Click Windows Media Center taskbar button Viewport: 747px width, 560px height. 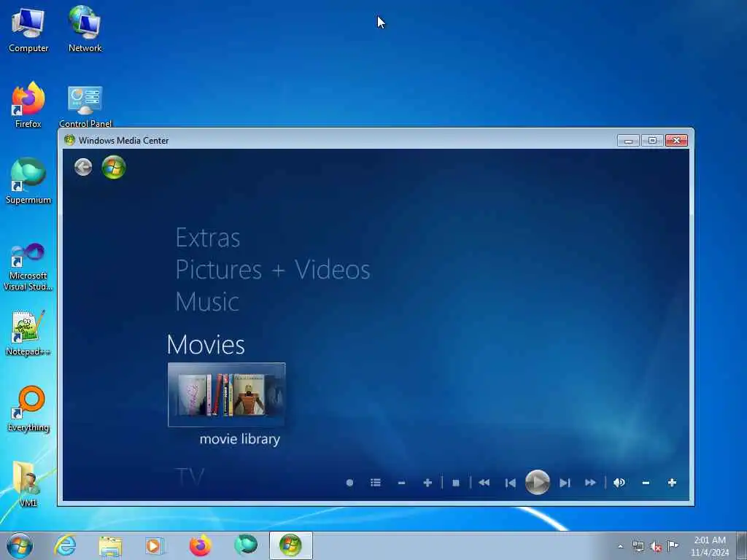[x=290, y=545]
